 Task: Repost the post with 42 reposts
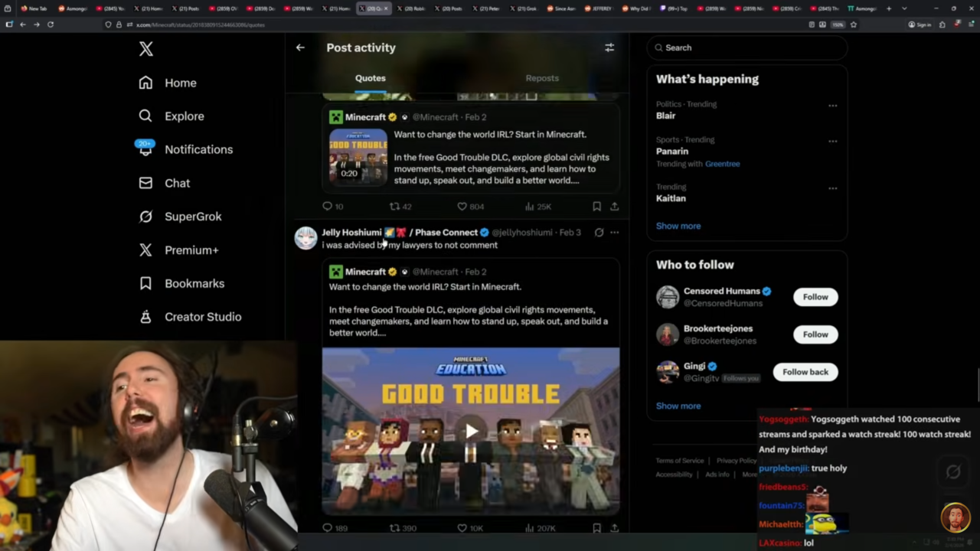tap(400, 207)
